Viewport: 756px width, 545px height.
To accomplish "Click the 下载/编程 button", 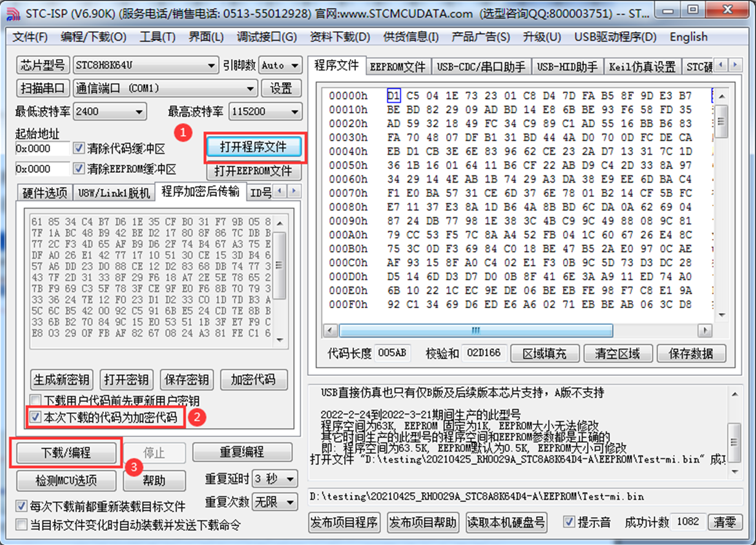I will [x=66, y=453].
